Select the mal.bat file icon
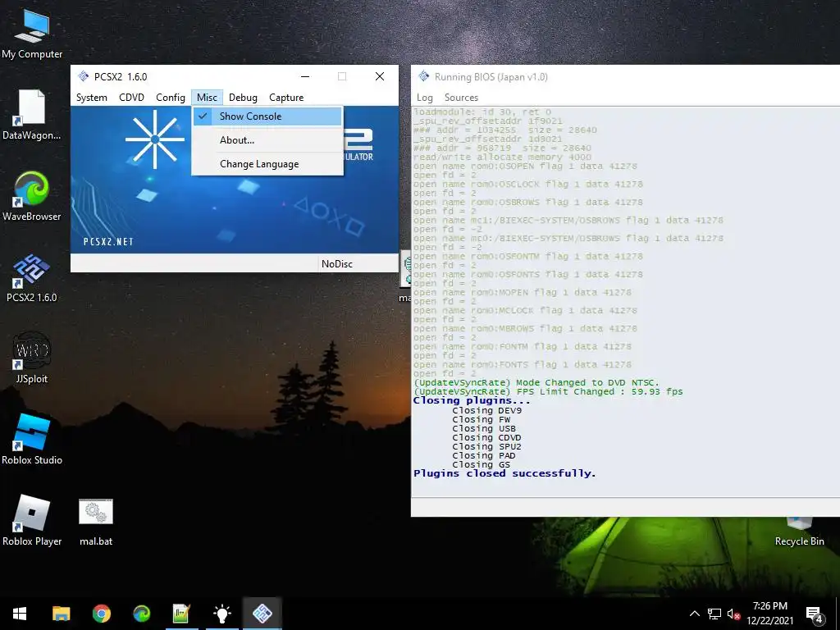This screenshot has width=840, height=630. point(96,523)
